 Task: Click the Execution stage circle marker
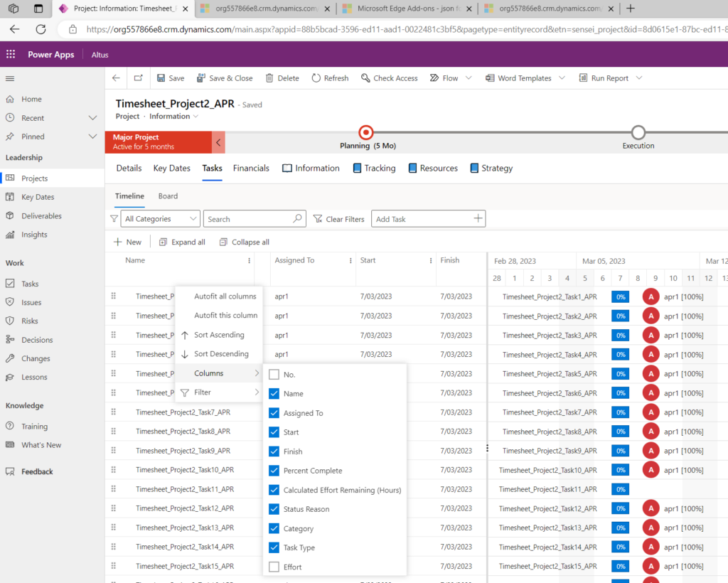(638, 133)
